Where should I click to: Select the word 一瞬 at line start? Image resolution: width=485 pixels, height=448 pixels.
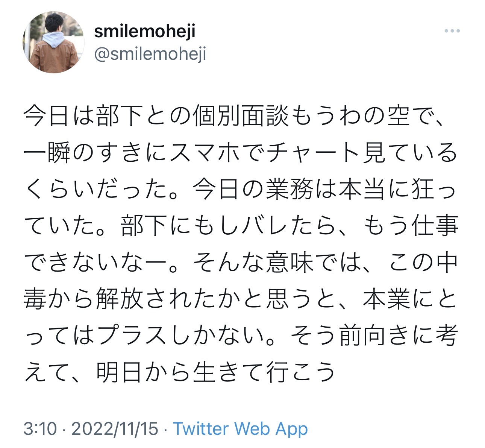pos(47,153)
